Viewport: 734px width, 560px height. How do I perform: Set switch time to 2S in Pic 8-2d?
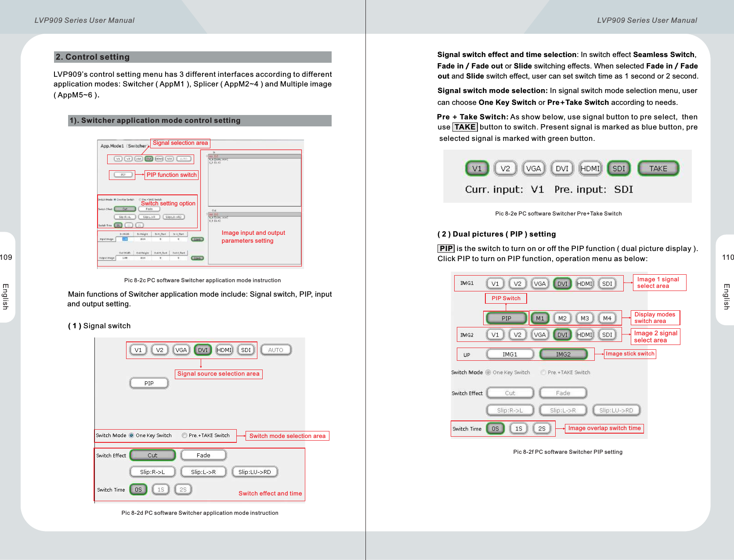[183, 489]
